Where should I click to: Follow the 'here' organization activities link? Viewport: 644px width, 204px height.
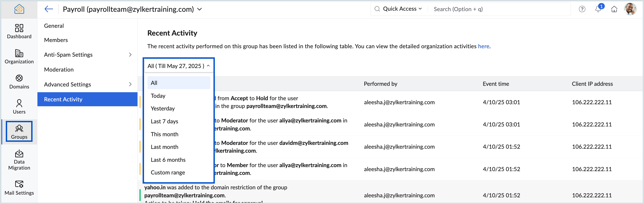pos(483,46)
